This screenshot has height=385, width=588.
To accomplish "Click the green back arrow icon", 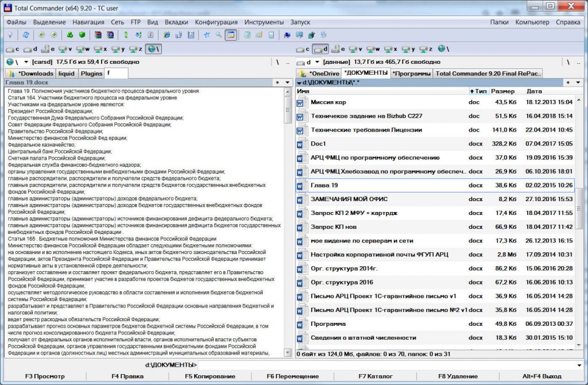I will click(42, 35).
